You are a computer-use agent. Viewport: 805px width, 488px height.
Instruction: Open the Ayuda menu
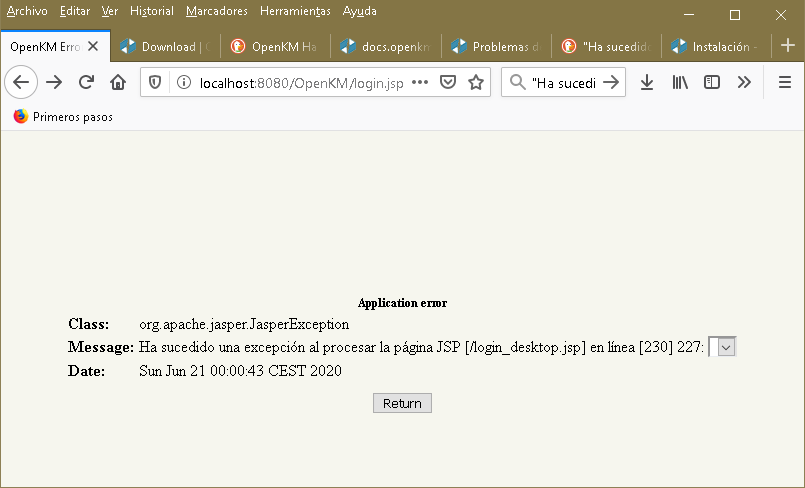point(359,11)
